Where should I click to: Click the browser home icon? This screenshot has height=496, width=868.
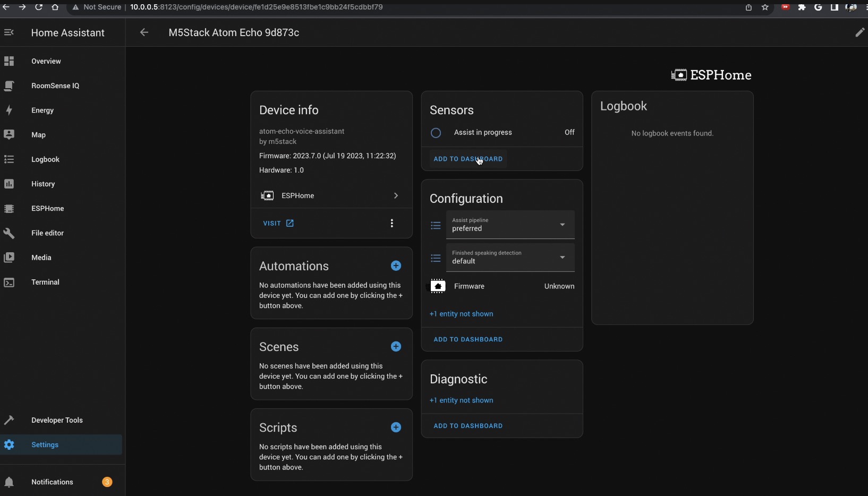tap(55, 7)
